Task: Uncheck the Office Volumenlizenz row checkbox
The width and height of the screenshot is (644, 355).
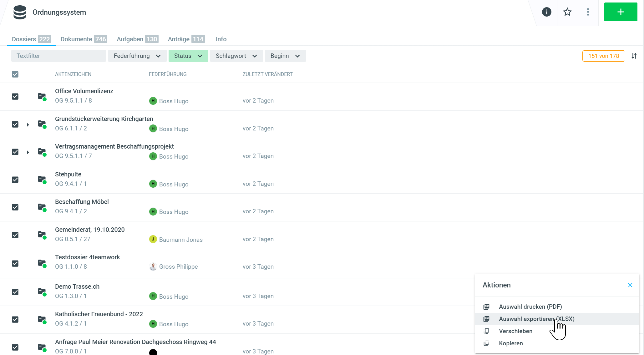Action: pos(15,96)
